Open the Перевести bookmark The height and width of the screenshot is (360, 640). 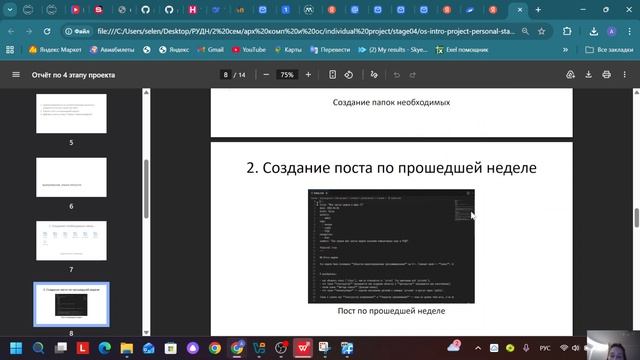click(330, 50)
